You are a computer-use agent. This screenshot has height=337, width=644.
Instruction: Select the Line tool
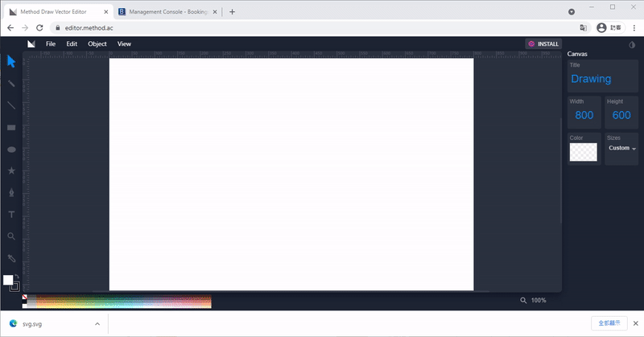coord(11,105)
